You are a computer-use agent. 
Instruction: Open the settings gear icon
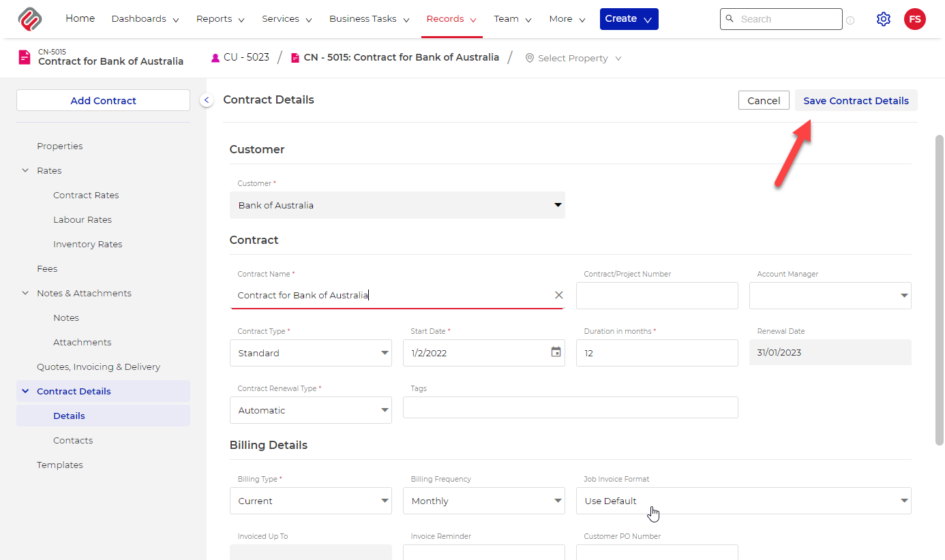[x=884, y=19]
